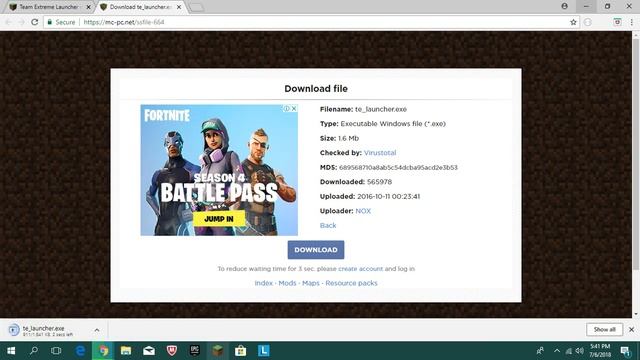The image size is (640, 360).
Task: Open Epic Games launcher on taskbar
Action: [195, 351]
